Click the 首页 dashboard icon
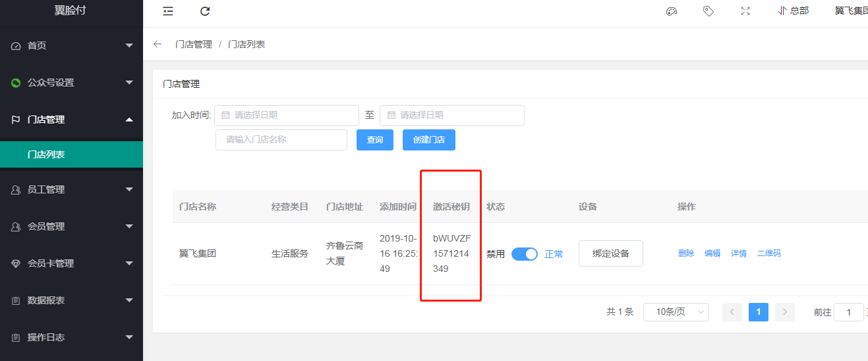Viewport: 868px width, 361px height. point(16,46)
